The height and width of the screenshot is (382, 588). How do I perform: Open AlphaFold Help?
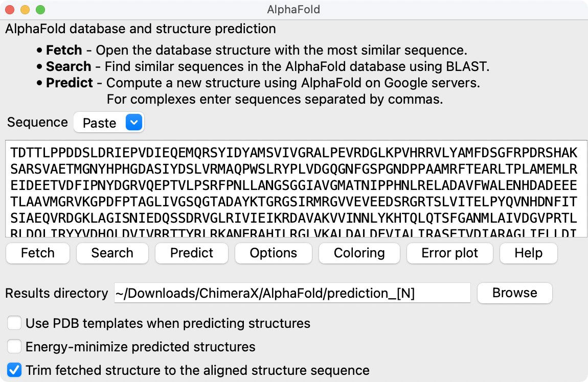[528, 253]
